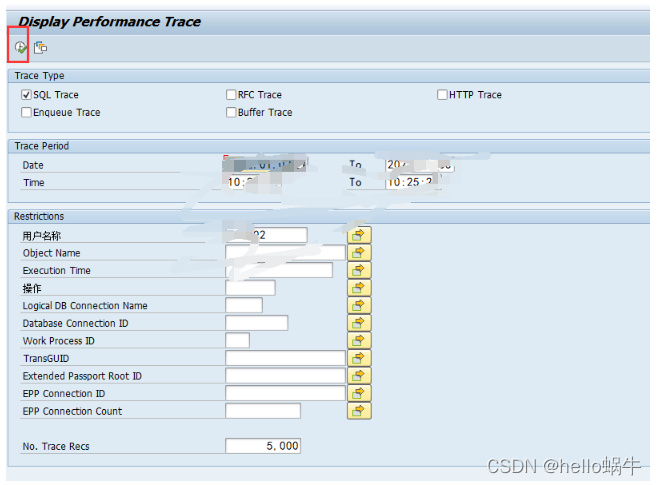Select the Date From input field
Screen dimensions: 657x485
(x=266, y=165)
